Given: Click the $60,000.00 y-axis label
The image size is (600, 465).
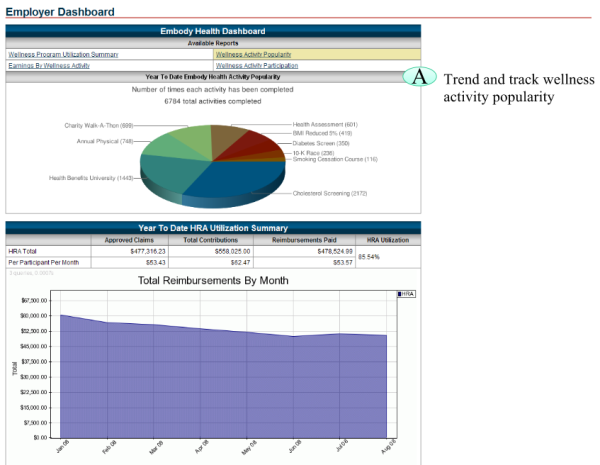Looking at the screenshot, I should point(34,316).
